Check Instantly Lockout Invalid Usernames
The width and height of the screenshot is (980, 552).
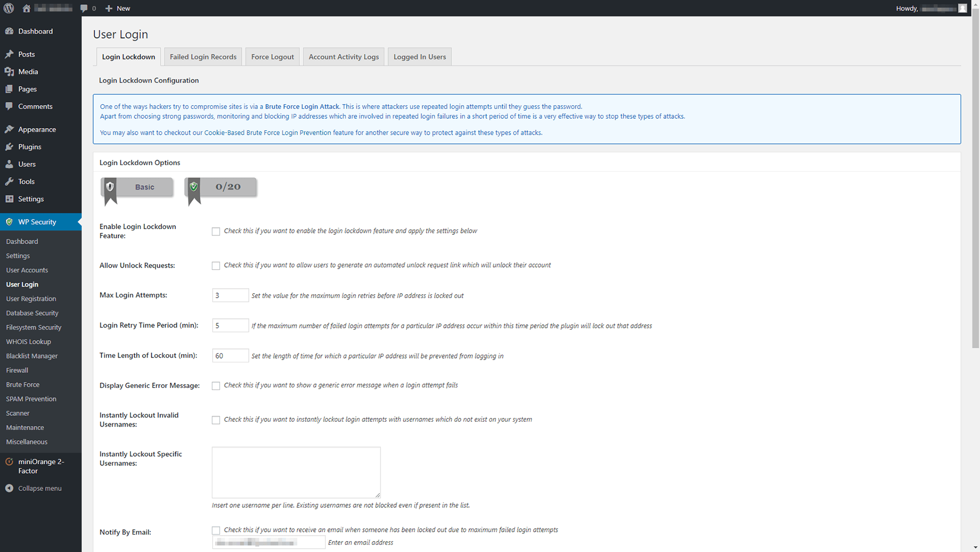pyautogui.click(x=216, y=420)
